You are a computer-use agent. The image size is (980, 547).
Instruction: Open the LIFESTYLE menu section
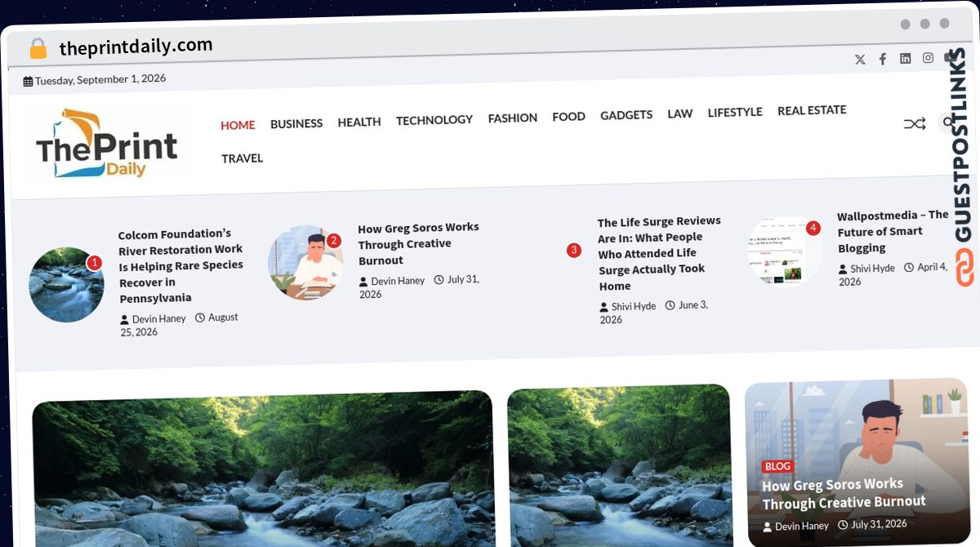pyautogui.click(x=735, y=112)
